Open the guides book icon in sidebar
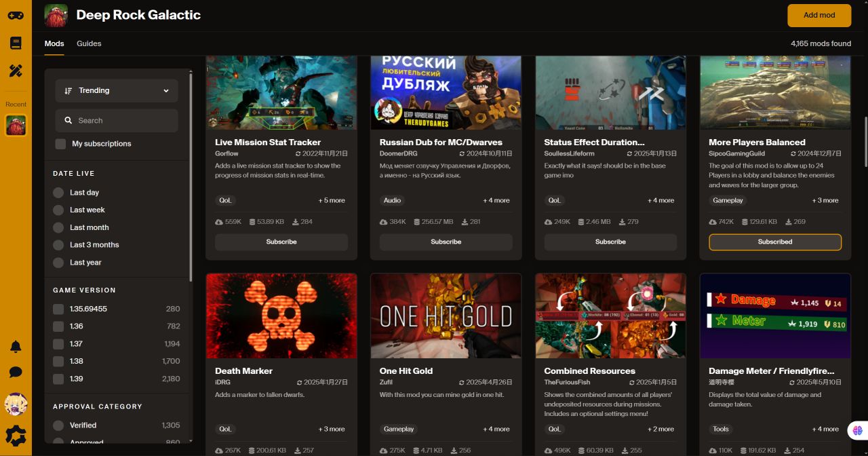This screenshot has width=868, height=456. 16,43
